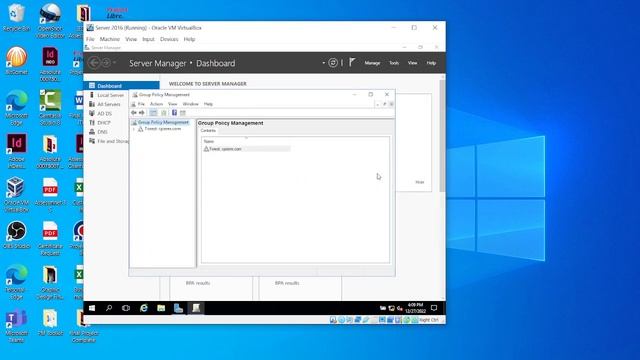The height and width of the screenshot is (360, 640).
Task: Open the Help menu in Server Manager header
Action: pyautogui.click(x=431, y=63)
